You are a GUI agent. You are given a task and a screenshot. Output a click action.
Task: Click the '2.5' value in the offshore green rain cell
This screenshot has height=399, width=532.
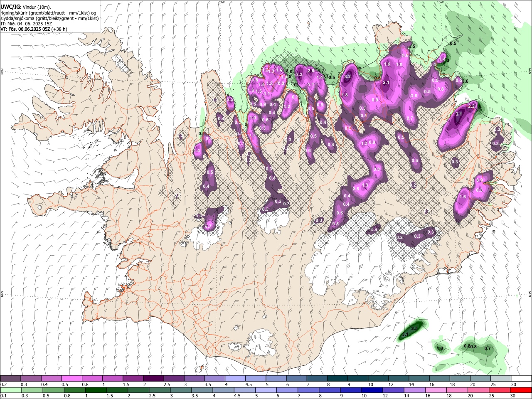click(414, 328)
